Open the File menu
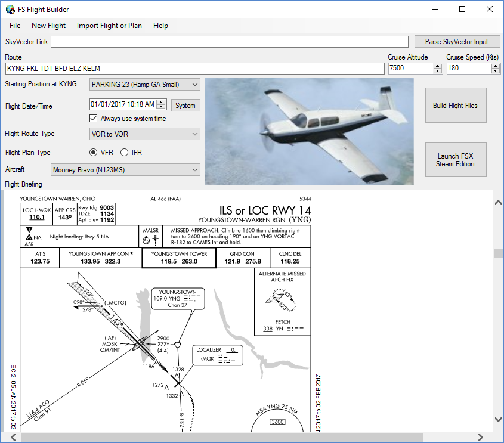Viewport: 504px width, 443px height. [x=15, y=26]
